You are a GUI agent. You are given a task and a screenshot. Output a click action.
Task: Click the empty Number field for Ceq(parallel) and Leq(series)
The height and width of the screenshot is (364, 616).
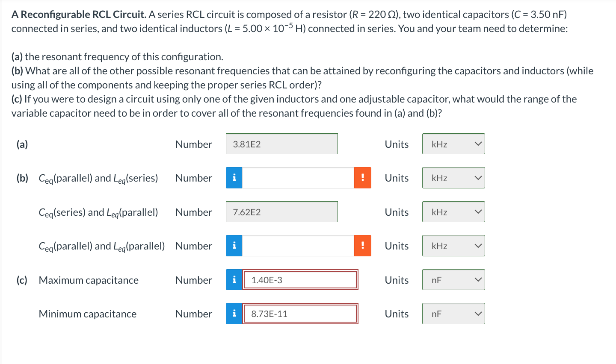[299, 178]
